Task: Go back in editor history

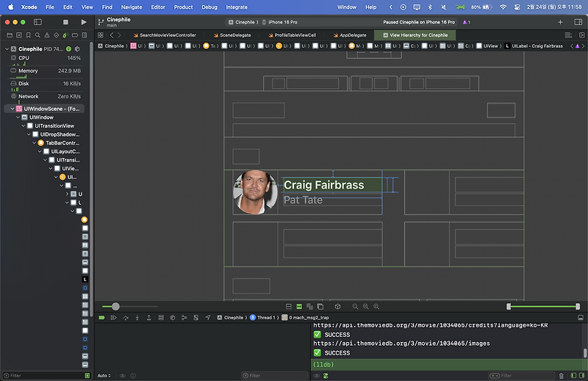Action: point(112,35)
